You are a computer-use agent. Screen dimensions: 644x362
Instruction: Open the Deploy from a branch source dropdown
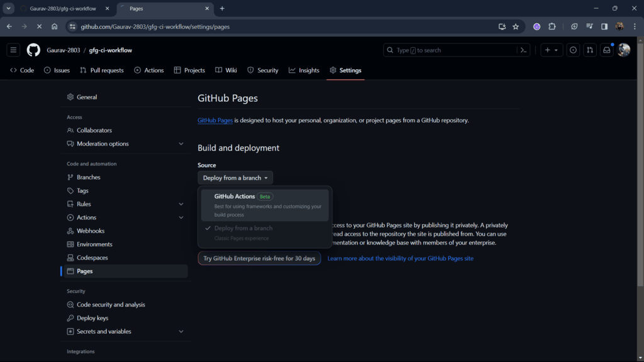point(235,178)
